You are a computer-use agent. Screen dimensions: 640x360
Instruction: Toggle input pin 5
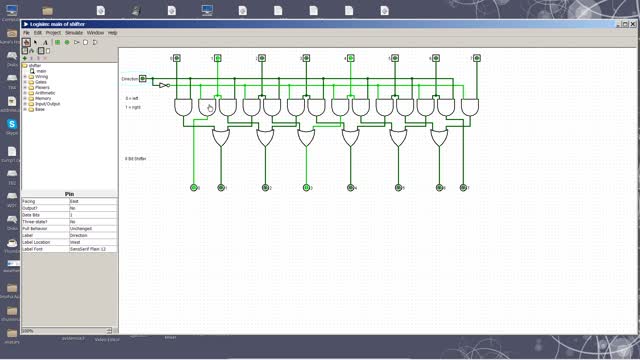395,58
